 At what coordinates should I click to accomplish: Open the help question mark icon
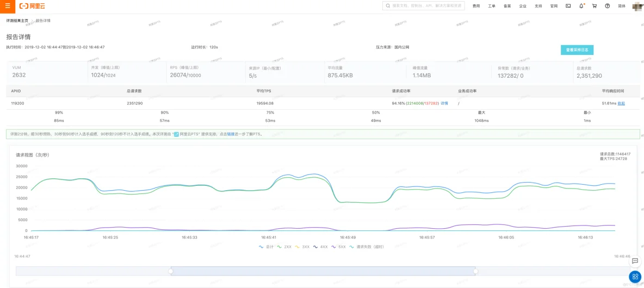pyautogui.click(x=608, y=6)
